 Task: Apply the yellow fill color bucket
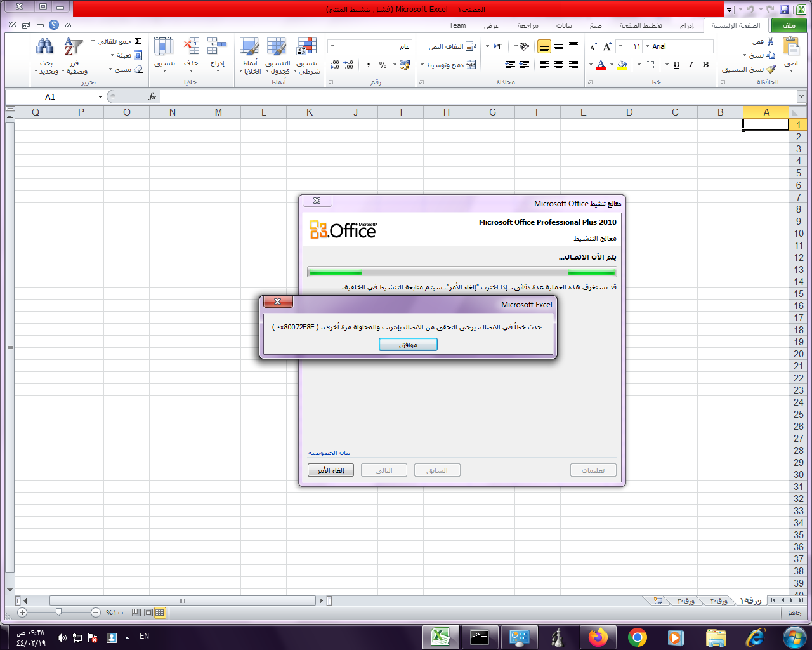pos(622,65)
